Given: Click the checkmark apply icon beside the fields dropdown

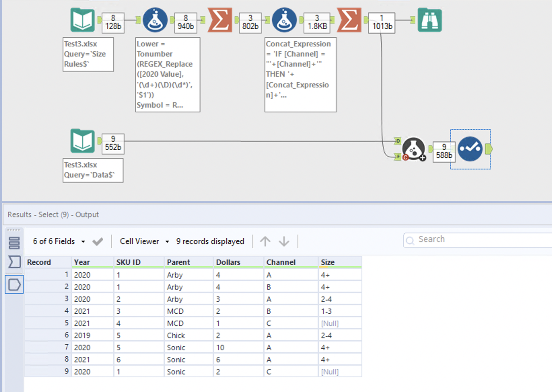Looking at the screenshot, I should pos(98,241).
